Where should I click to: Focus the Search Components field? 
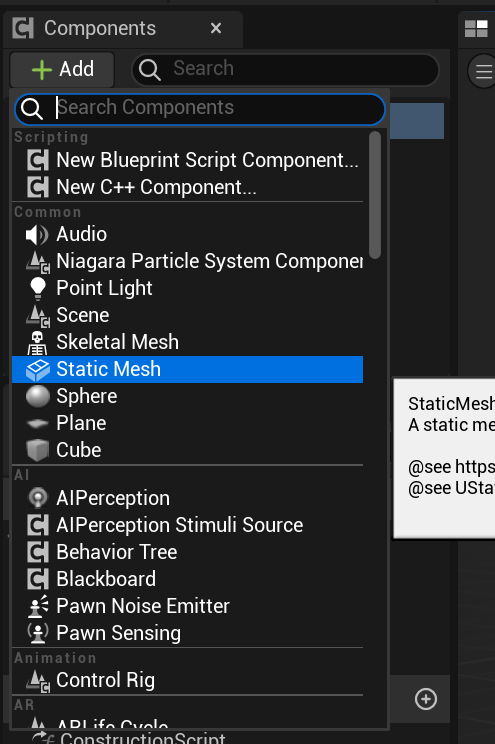point(200,109)
